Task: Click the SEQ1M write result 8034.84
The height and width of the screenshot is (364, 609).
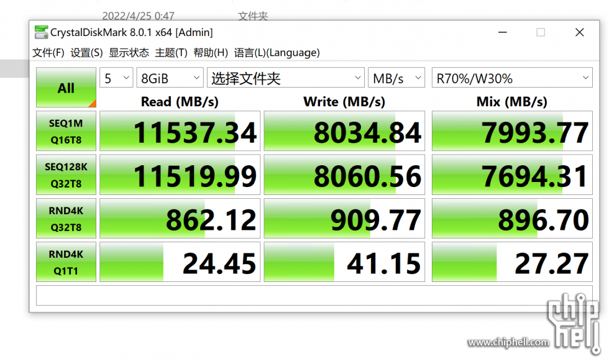Action: tap(344, 131)
